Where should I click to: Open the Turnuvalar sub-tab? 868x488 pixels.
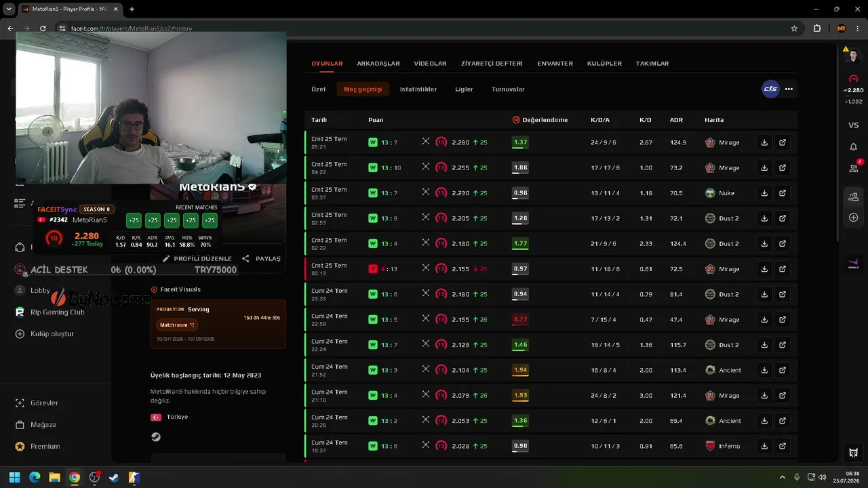(508, 89)
